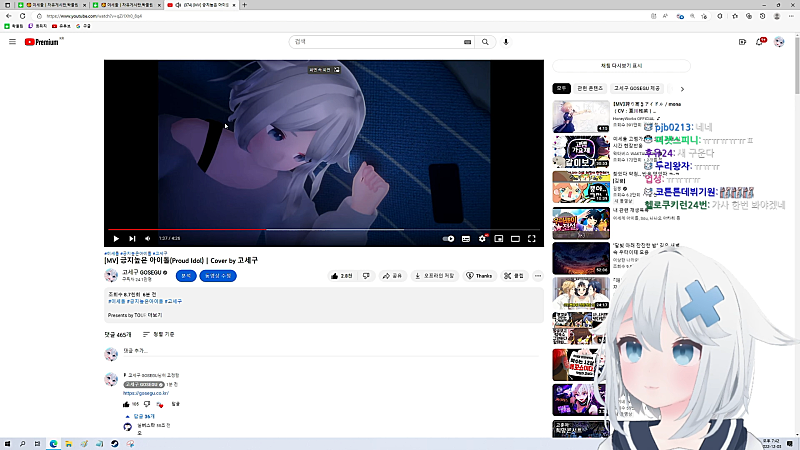The height and width of the screenshot is (450, 800).
Task: Open the Create video icon
Action: click(742, 42)
